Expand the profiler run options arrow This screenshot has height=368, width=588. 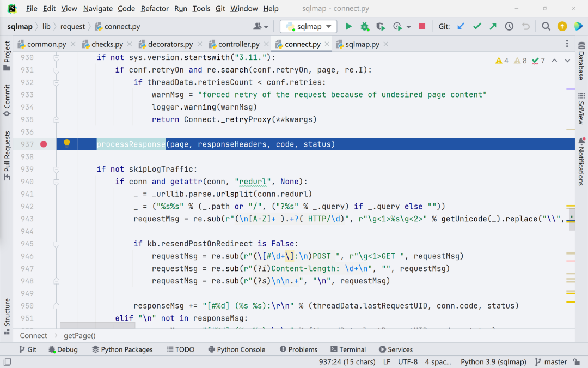pyautogui.click(x=408, y=27)
